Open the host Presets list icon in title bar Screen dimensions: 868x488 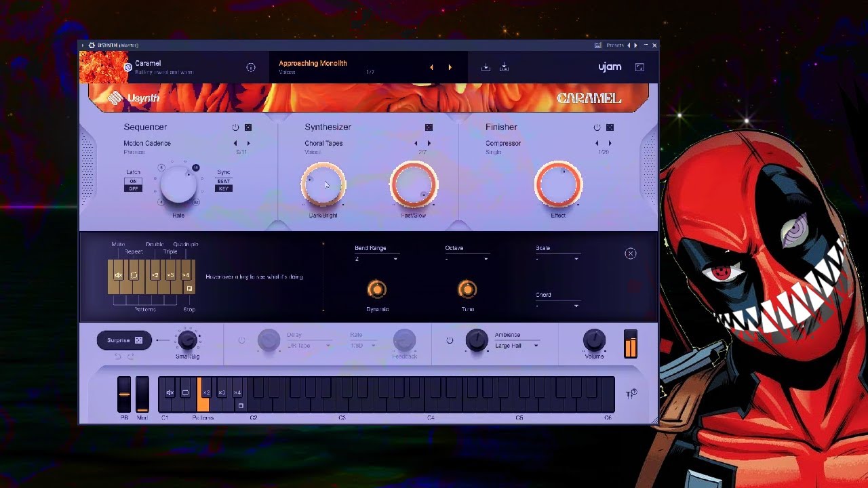coord(597,45)
